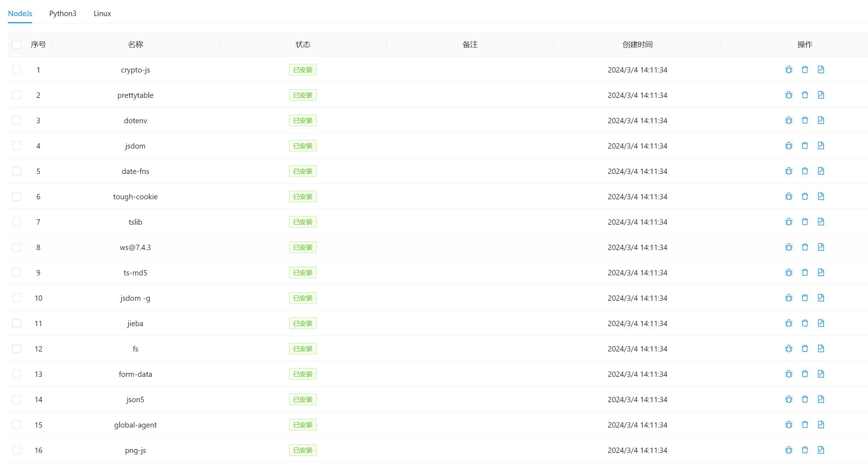Open the Linux tab
This screenshot has width=868, height=464.
pyautogui.click(x=103, y=14)
